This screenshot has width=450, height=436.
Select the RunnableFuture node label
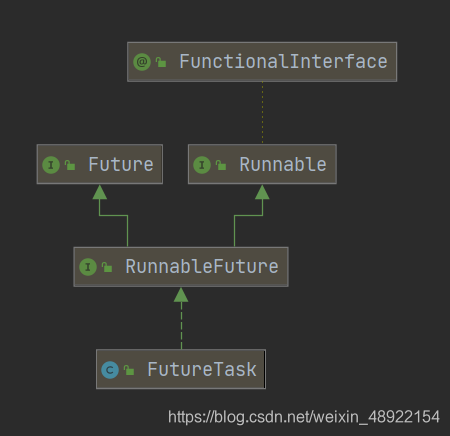202,267
